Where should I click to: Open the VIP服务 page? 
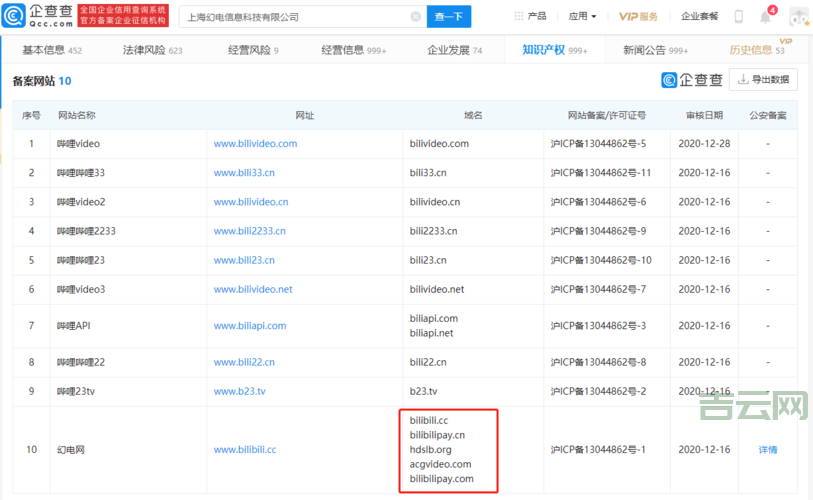pyautogui.click(x=638, y=17)
